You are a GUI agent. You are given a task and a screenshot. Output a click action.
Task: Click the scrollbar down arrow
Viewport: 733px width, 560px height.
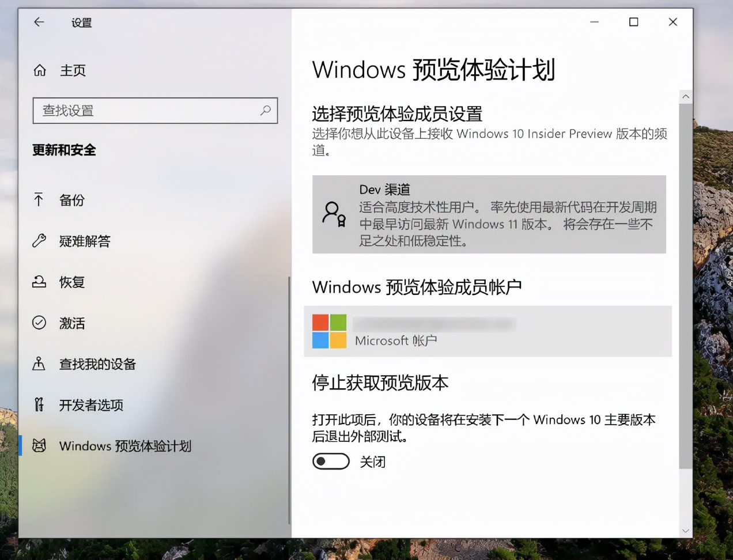pyautogui.click(x=686, y=531)
